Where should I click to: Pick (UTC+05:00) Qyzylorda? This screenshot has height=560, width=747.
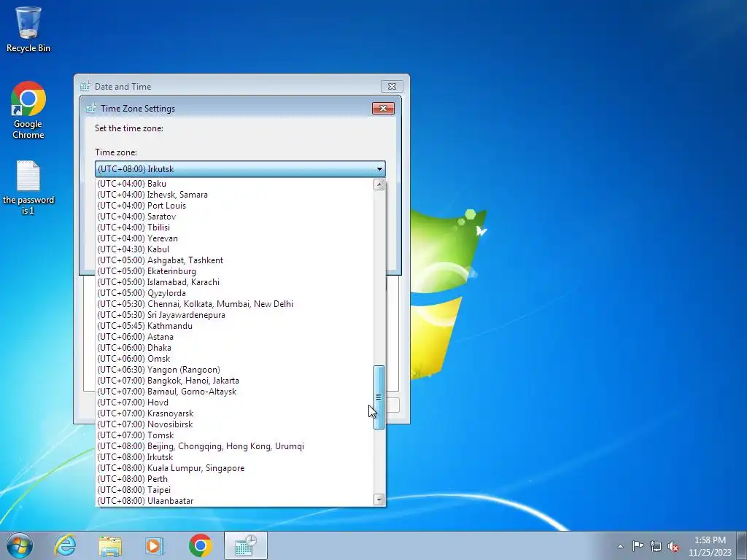point(234,293)
